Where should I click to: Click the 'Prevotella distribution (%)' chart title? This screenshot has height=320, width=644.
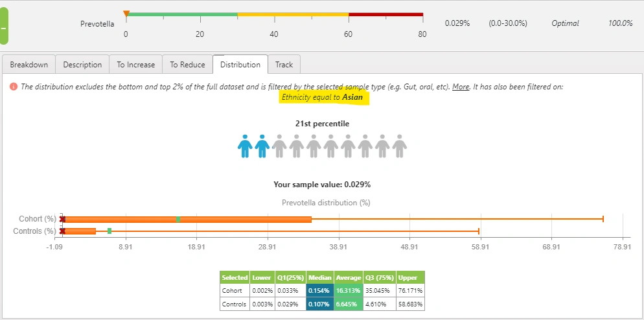326,203
